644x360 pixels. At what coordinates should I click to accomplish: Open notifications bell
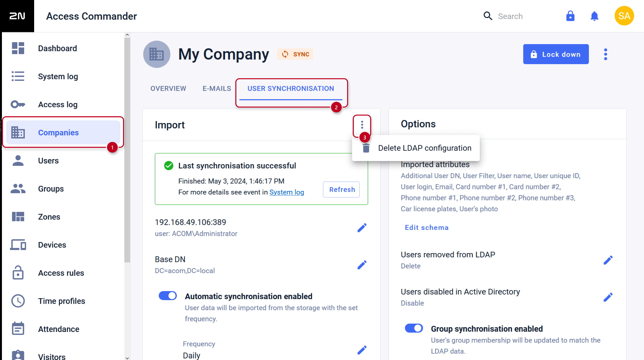594,16
